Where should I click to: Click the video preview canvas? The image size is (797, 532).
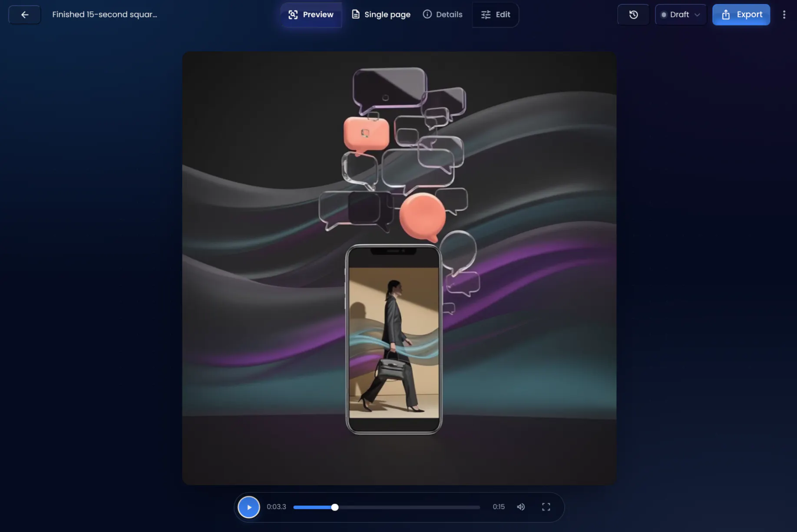(399, 268)
